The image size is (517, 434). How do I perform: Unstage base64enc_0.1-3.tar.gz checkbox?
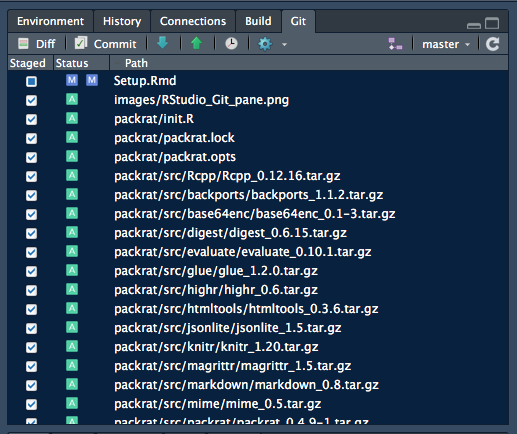pyautogui.click(x=32, y=214)
